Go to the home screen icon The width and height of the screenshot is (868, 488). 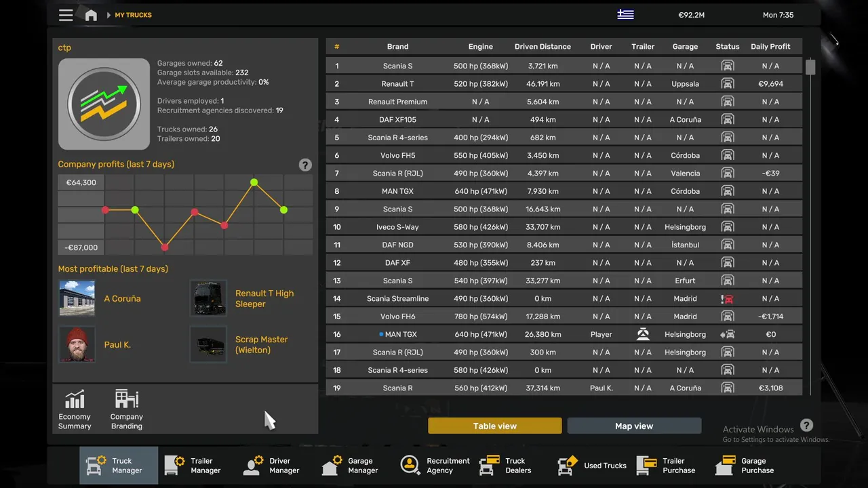click(91, 15)
